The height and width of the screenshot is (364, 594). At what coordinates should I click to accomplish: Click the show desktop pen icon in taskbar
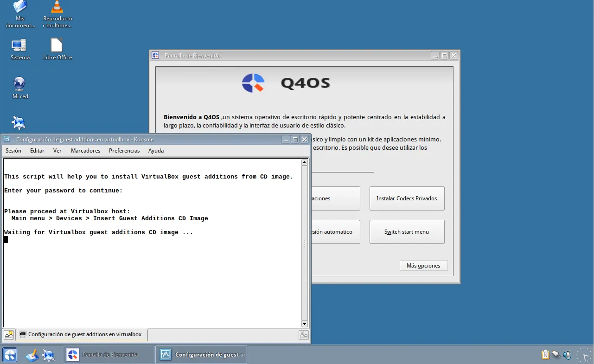pyautogui.click(x=32, y=355)
